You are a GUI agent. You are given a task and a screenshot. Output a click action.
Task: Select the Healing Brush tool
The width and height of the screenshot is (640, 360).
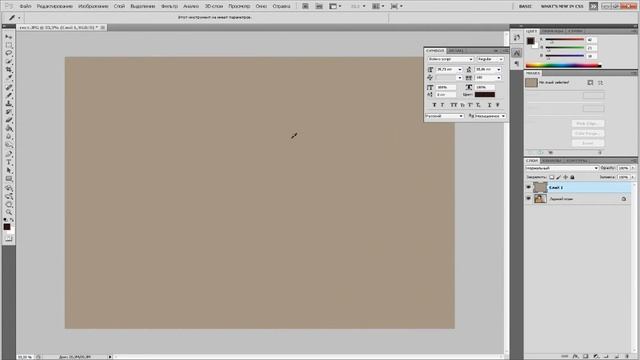click(9, 87)
